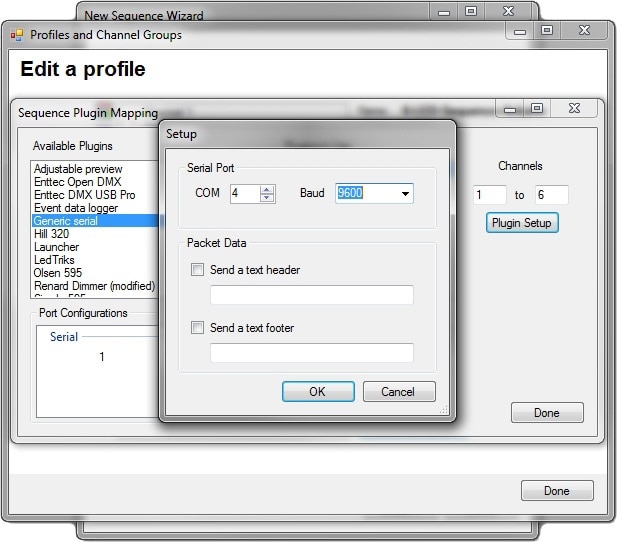Select Olsen 595 plugin
Image resolution: width=617 pixels, height=542 pixels.
pyautogui.click(x=94, y=273)
